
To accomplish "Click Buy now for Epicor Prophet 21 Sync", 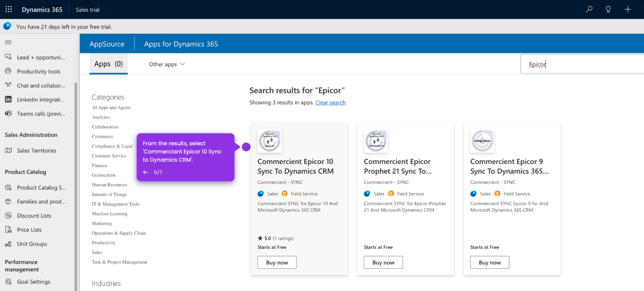I will point(383,262).
